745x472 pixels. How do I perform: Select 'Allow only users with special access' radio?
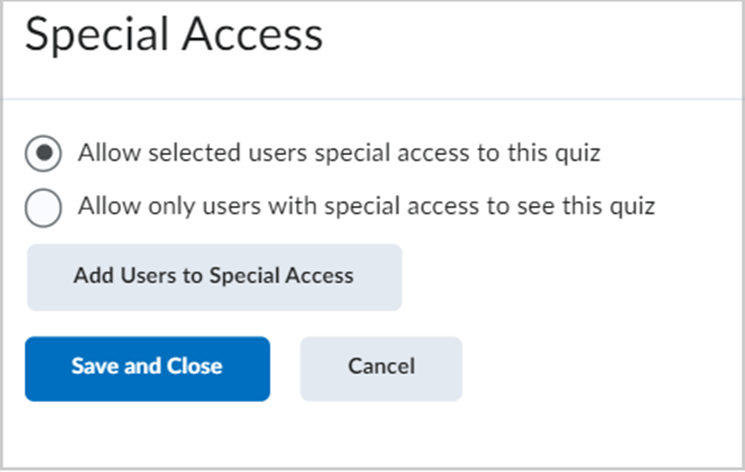pyautogui.click(x=43, y=208)
